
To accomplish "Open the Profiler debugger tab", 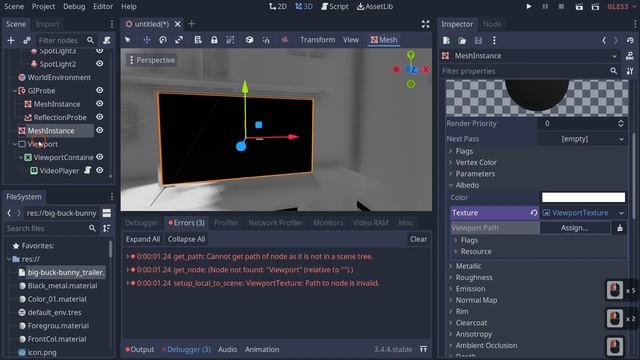I will tap(226, 223).
